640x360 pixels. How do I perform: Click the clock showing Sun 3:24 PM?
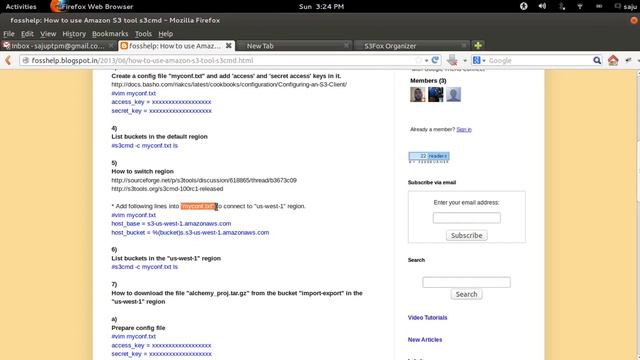pos(321,6)
